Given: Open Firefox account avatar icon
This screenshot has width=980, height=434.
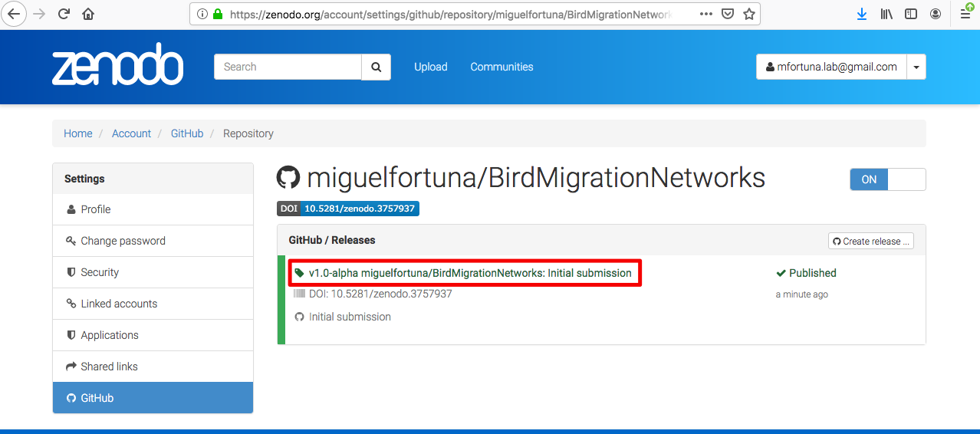Looking at the screenshot, I should [x=936, y=14].
